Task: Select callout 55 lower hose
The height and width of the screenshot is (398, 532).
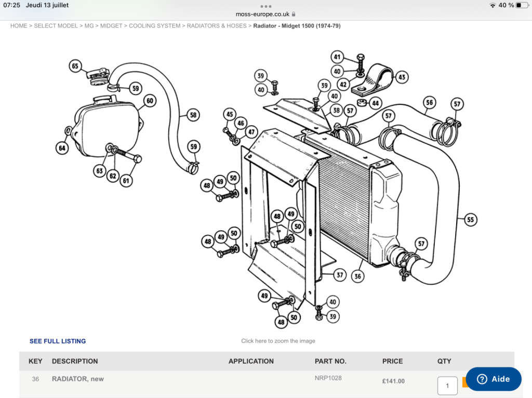Action: click(470, 219)
